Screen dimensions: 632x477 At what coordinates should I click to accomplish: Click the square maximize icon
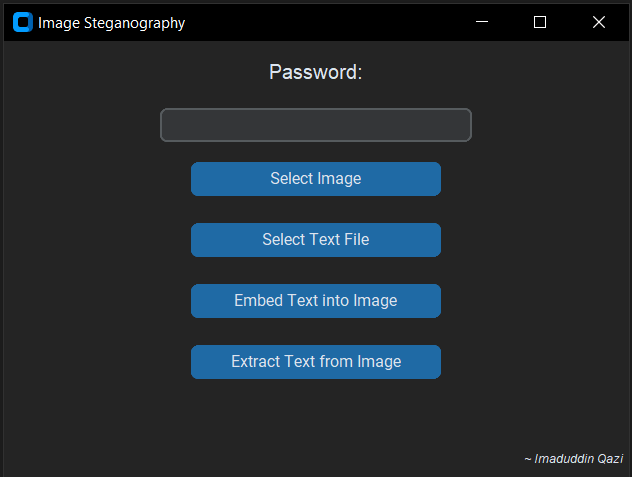click(x=540, y=22)
